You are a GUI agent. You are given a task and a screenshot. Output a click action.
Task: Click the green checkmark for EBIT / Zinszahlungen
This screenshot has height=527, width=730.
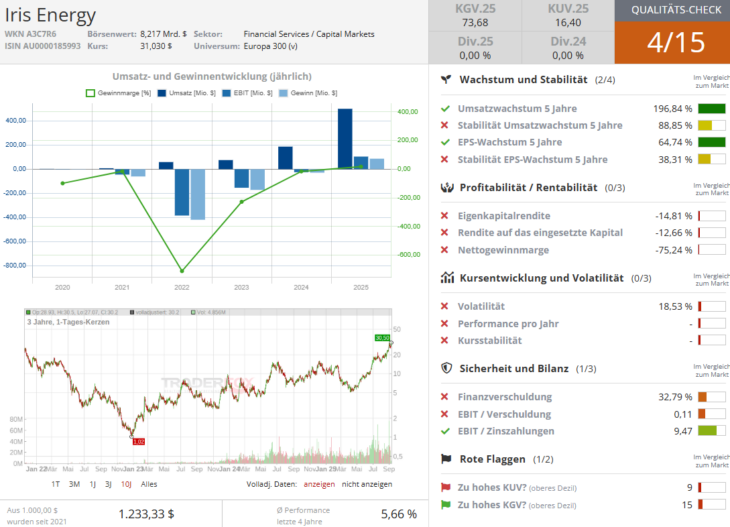click(x=445, y=431)
